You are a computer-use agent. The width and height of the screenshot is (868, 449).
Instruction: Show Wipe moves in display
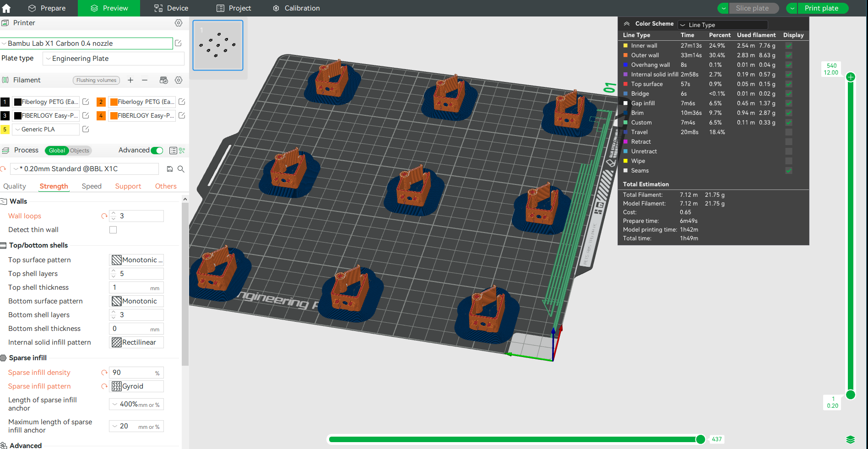click(789, 161)
